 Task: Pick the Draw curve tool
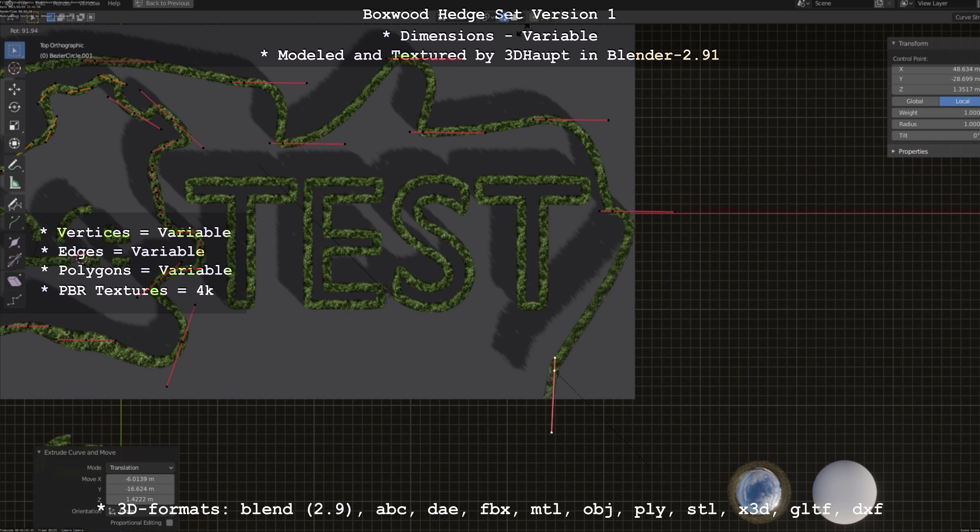pyautogui.click(x=14, y=204)
